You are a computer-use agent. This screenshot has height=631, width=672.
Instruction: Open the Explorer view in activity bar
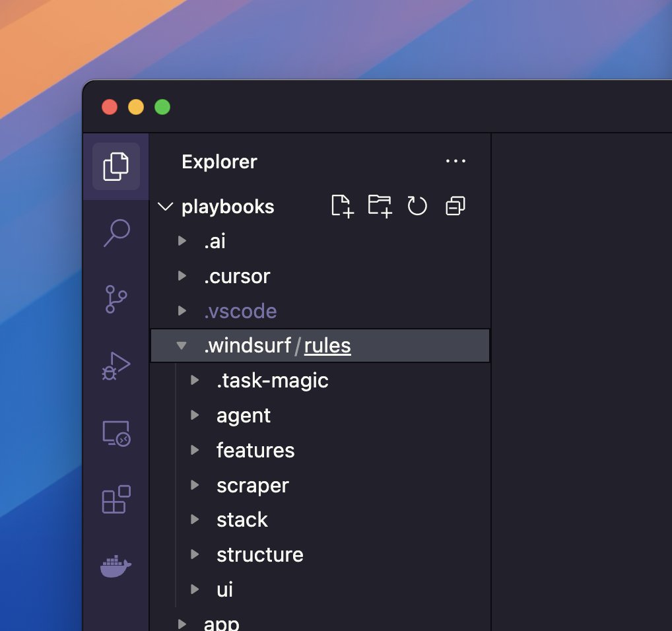[x=116, y=166]
